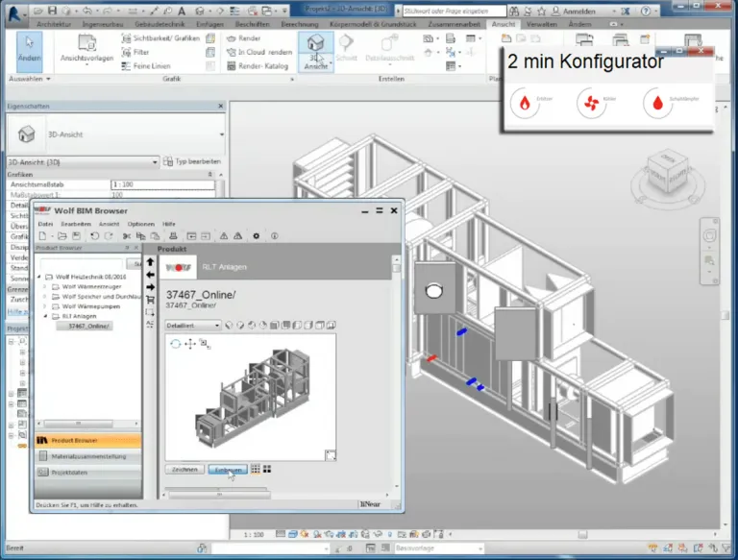The height and width of the screenshot is (560, 738).
Task: Click the 3D-Ansicht house icon in the ribbon
Action: point(316,43)
